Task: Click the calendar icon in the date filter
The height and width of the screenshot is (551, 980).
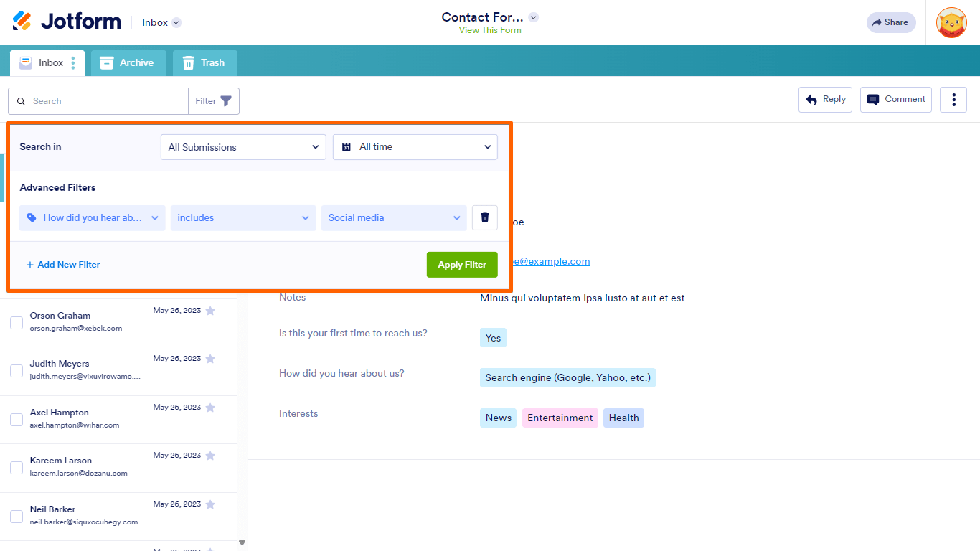Action: (347, 146)
